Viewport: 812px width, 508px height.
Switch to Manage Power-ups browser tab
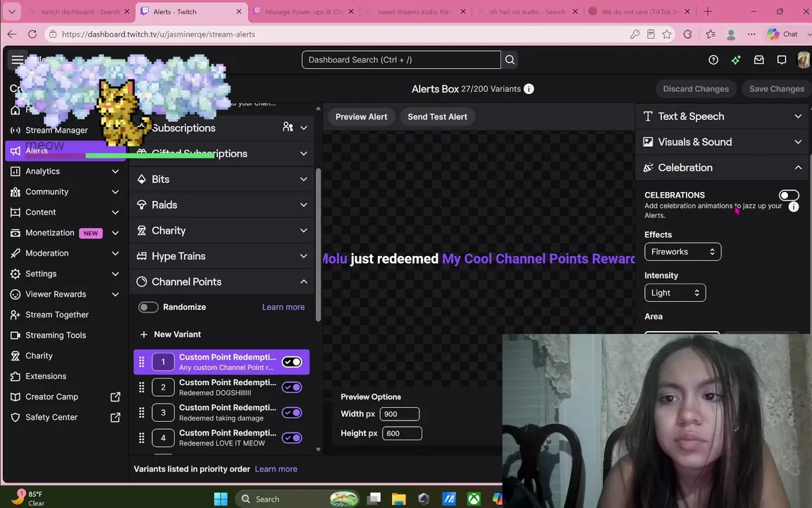304,11
